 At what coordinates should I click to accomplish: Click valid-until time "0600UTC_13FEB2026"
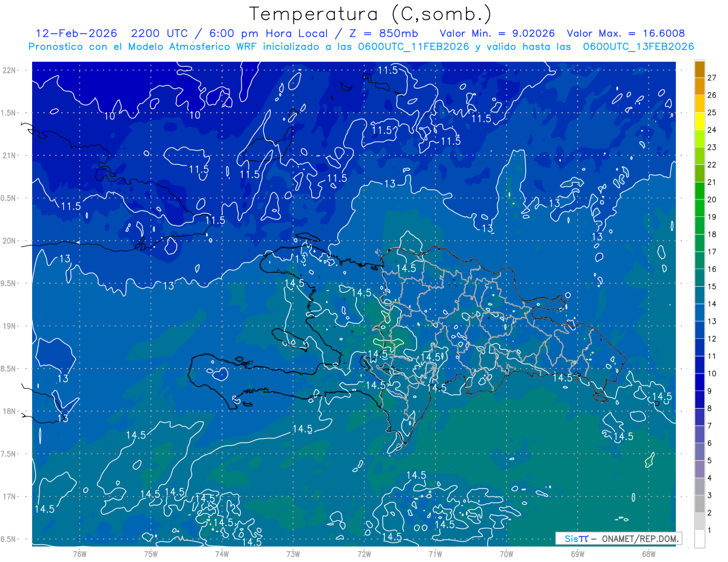638,47
